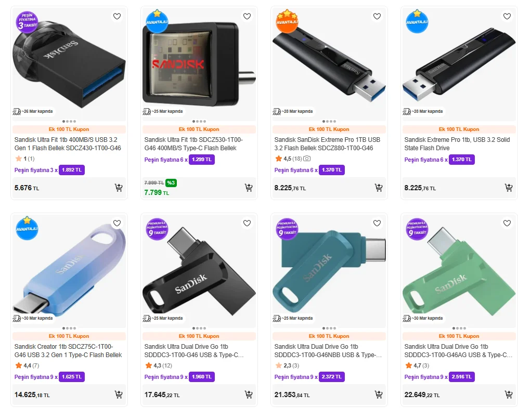Add Extreme Pro Solid State drive to cart

(509, 188)
